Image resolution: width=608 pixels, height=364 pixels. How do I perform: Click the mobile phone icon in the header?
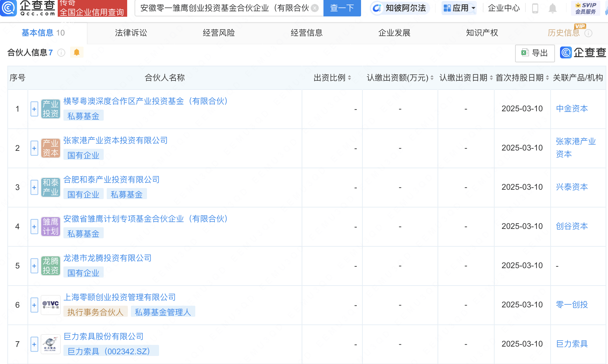535,8
